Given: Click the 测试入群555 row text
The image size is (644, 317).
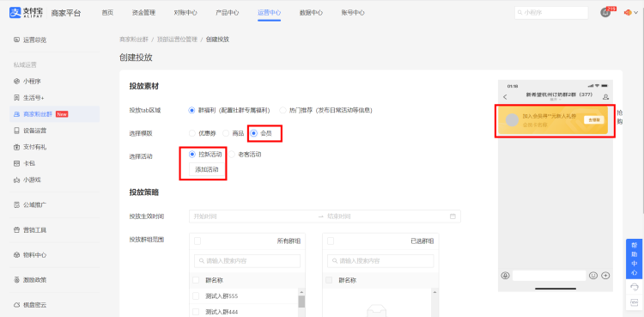Looking at the screenshot, I should (x=222, y=296).
